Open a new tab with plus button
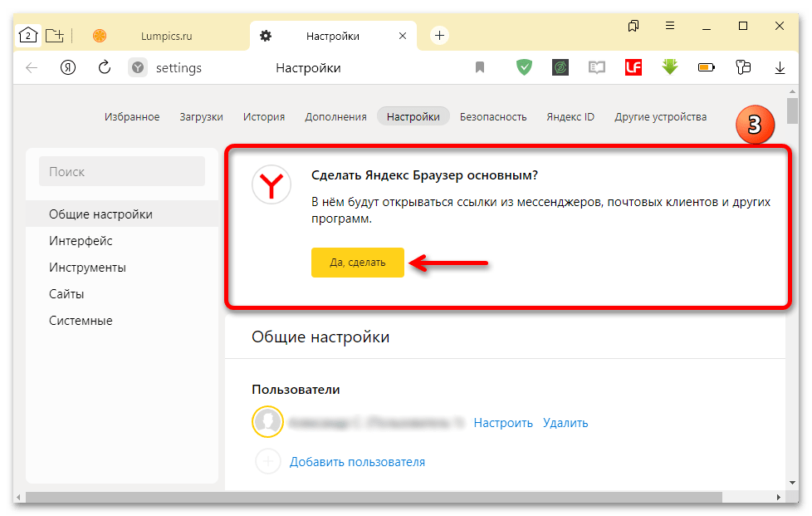 439,35
